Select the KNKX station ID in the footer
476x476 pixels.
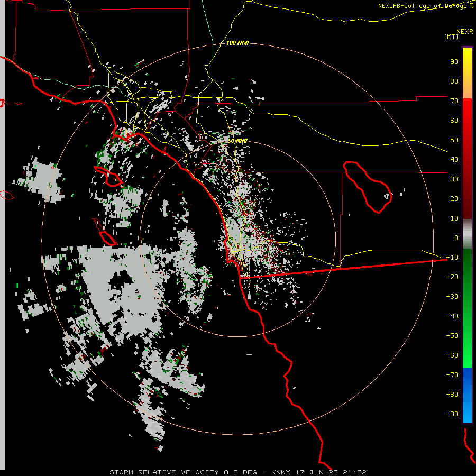click(x=281, y=472)
